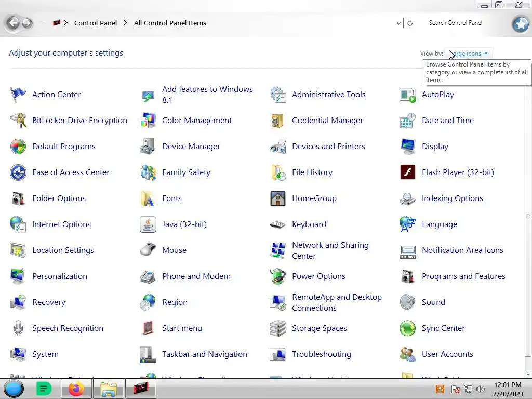Open the View by large icons dropdown
Image resolution: width=532 pixels, height=399 pixels.
pos(469,54)
